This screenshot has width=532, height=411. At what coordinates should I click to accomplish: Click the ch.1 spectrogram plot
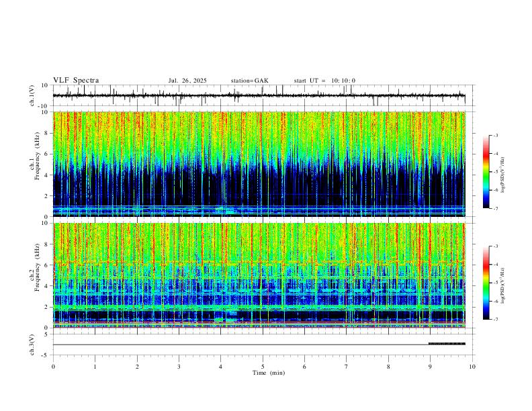(x=259, y=164)
